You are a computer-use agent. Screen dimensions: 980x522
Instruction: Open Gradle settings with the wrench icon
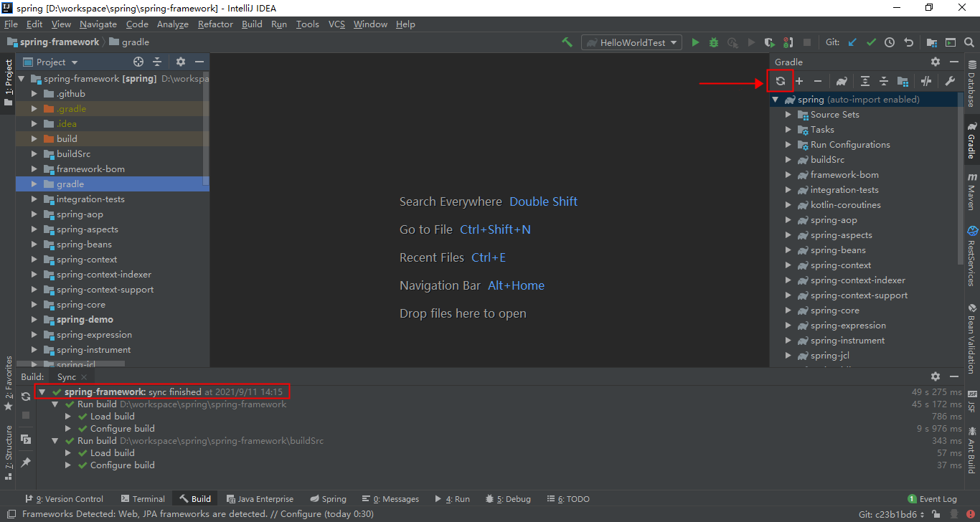950,81
